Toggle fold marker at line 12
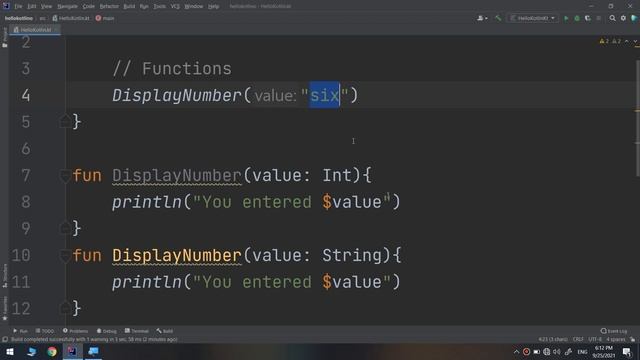Viewport: 640px width, 360px height. pos(65,308)
